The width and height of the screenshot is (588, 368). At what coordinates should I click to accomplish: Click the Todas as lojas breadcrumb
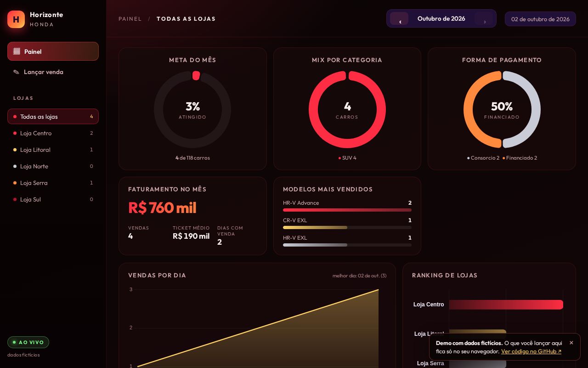tap(186, 19)
